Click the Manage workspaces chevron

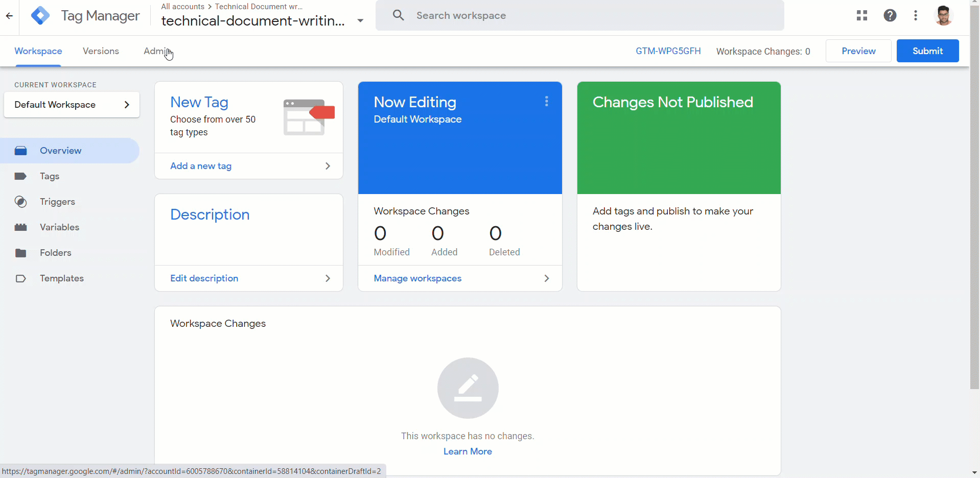(546, 278)
